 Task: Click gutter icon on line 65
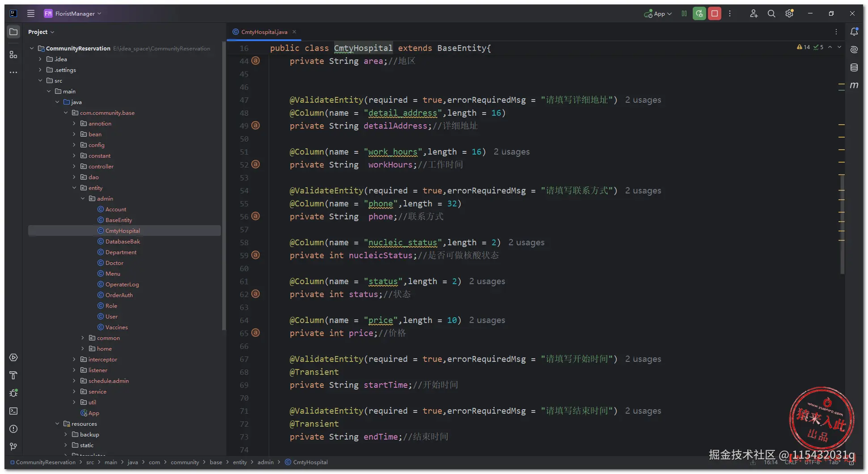coord(255,333)
